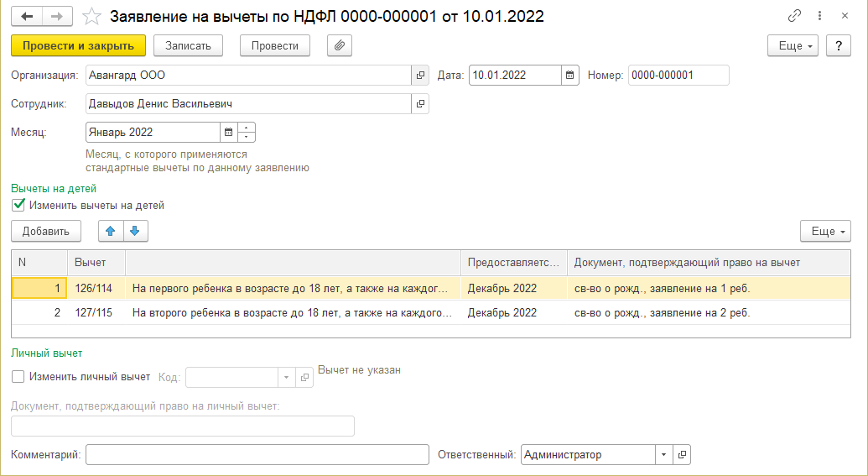
Task: Move selected deduction row down
Action: pos(135,230)
